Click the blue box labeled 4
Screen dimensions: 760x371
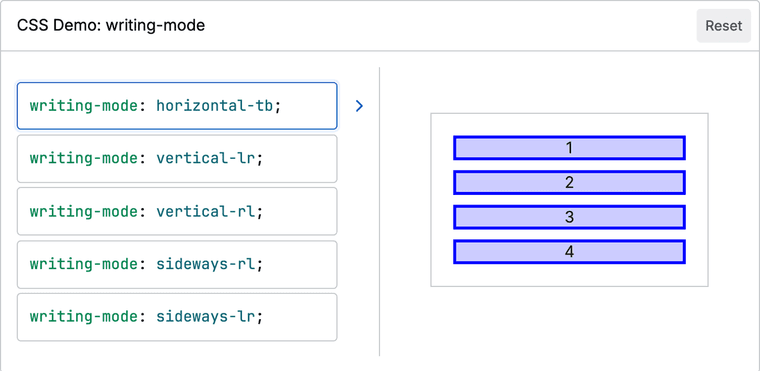pos(569,252)
